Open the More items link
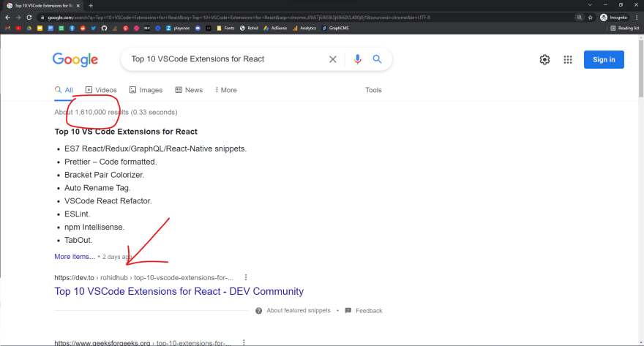 tap(75, 257)
